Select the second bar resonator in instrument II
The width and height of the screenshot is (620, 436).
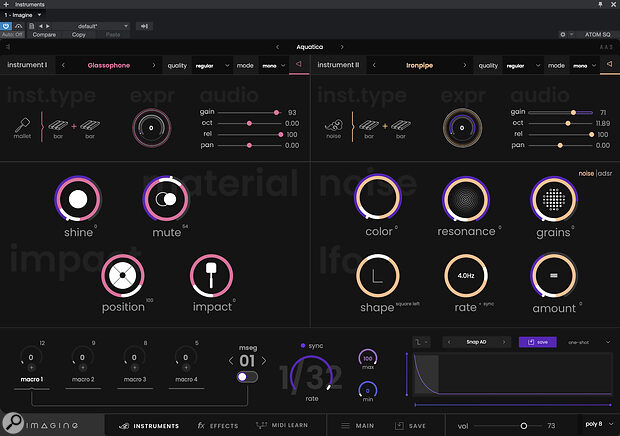[x=401, y=126]
